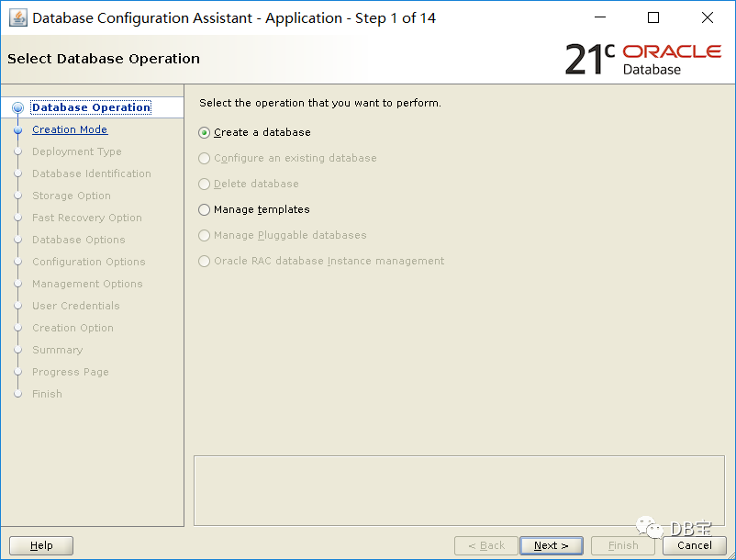The height and width of the screenshot is (560, 736).
Task: Select the Create a database option
Action: 254,132
